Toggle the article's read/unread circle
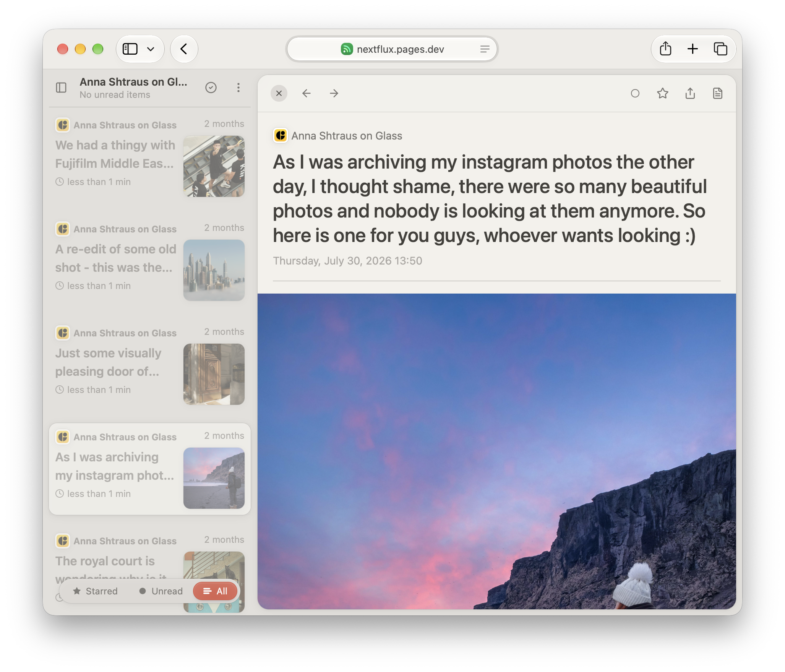The width and height of the screenshot is (785, 672). click(635, 93)
